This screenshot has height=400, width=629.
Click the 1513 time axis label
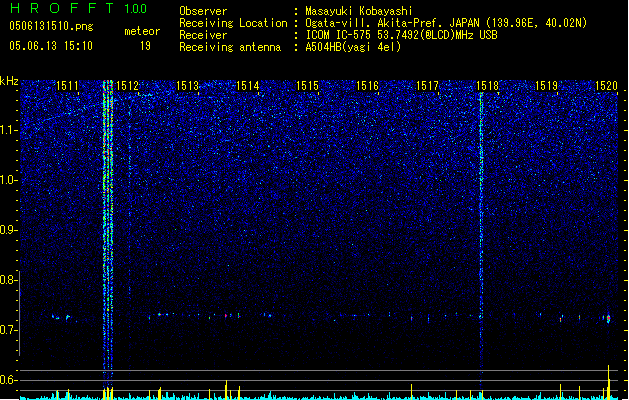[187, 86]
